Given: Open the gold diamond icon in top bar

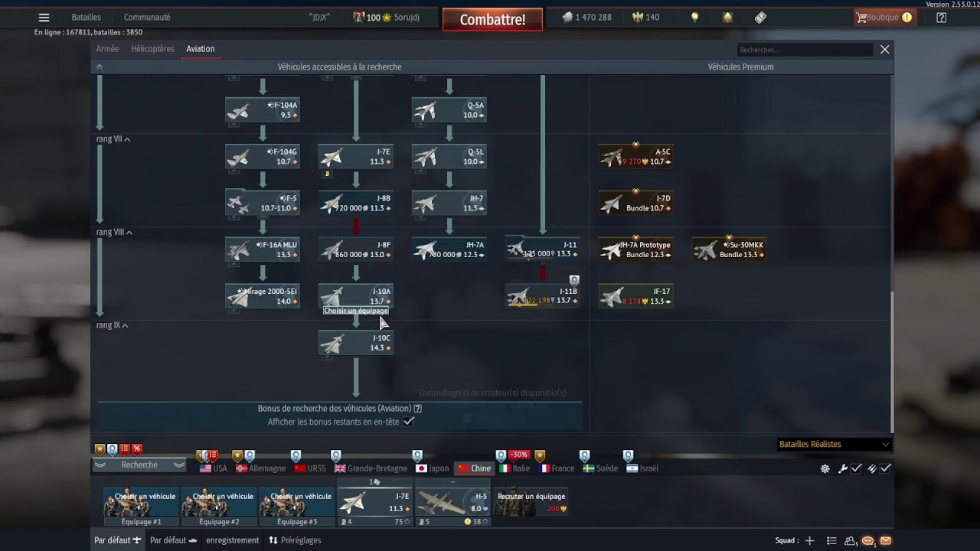Looking at the screenshot, I should click(x=727, y=18).
